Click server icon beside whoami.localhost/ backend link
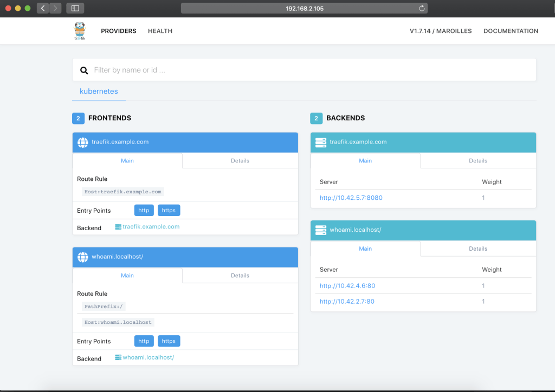 (x=118, y=358)
